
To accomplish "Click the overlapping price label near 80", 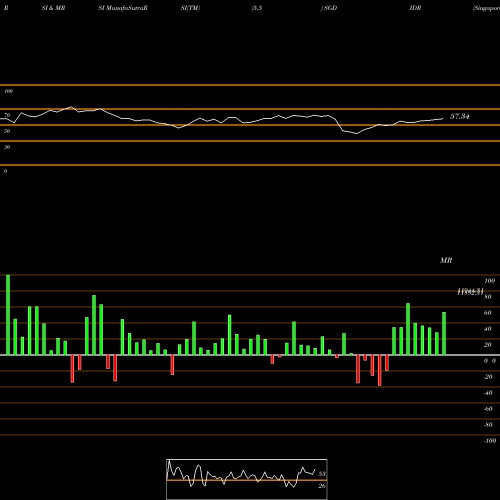I will 470,292.
